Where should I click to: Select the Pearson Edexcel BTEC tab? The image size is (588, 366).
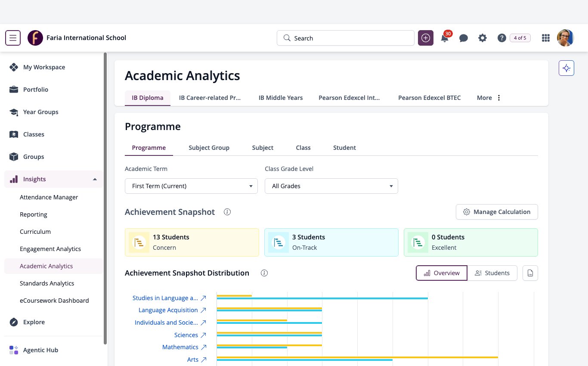click(430, 98)
